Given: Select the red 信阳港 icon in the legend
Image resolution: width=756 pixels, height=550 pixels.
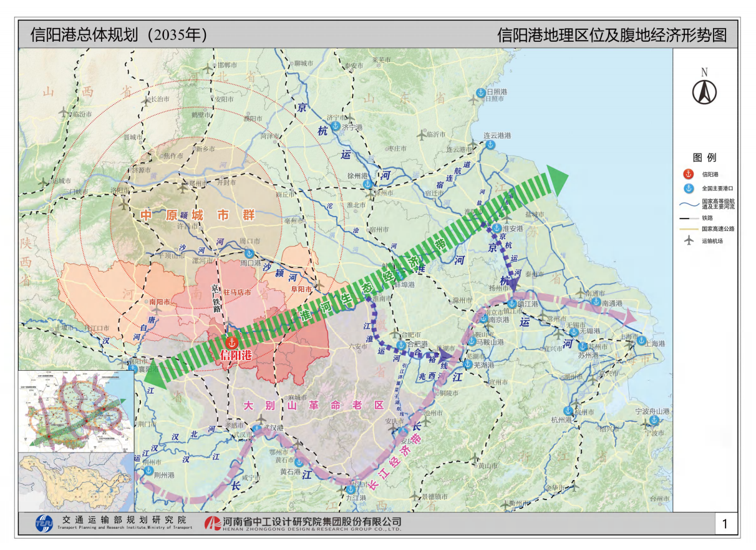Looking at the screenshot, I should 689,174.
